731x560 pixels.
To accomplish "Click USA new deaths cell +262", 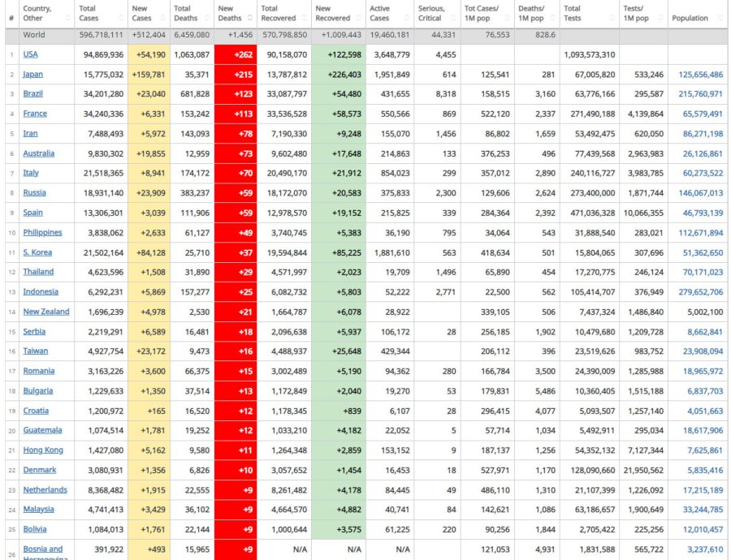I will (236, 54).
